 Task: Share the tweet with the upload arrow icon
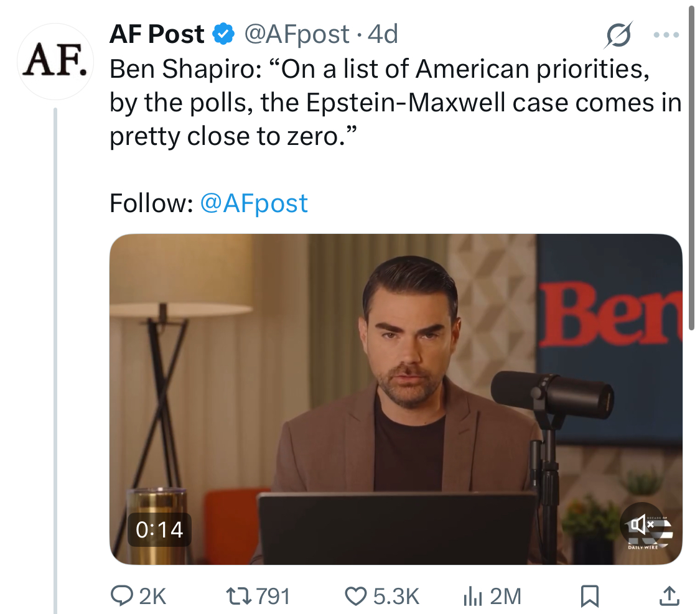tap(669, 596)
